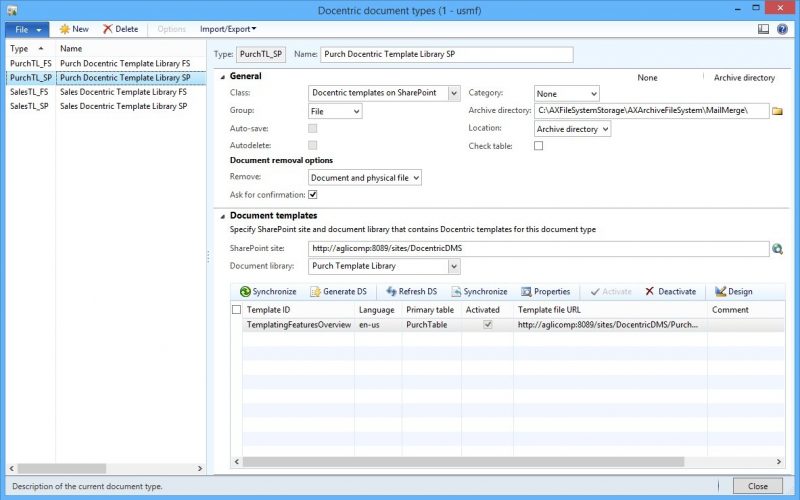Open template Properties
This screenshot has height=500, width=800.
545,291
